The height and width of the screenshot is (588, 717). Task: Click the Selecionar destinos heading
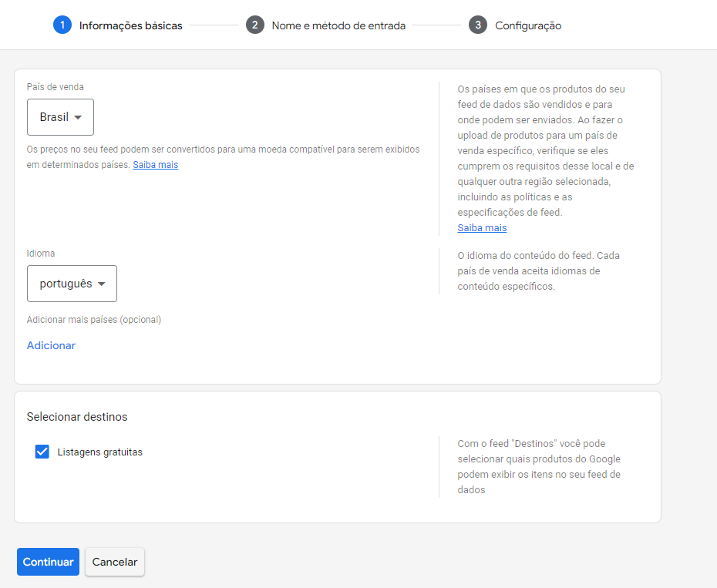pyautogui.click(x=77, y=417)
